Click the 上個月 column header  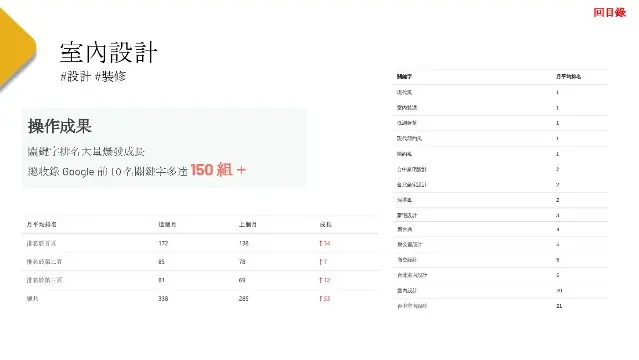248,224
